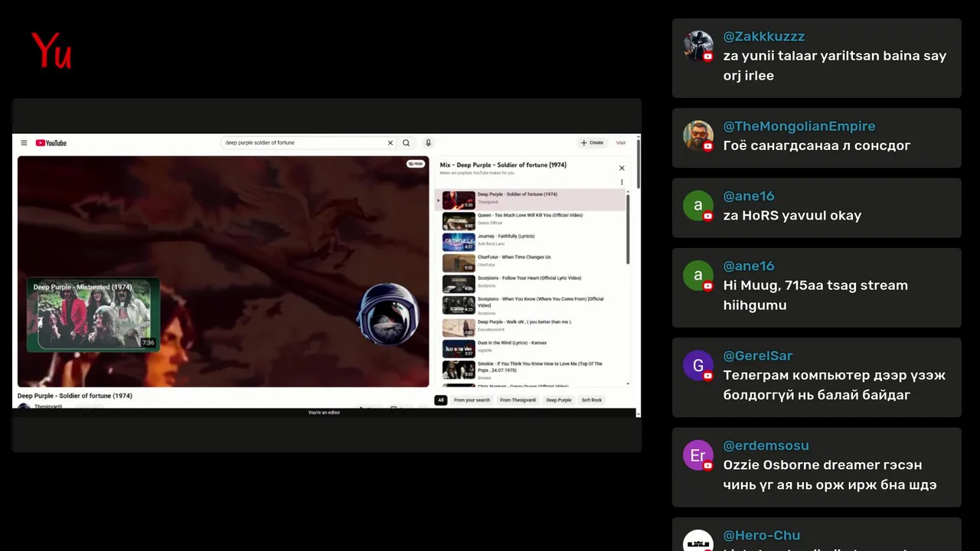980x551 pixels.
Task: Click @ane16 avatar on 'Hi Muug' message
Action: click(698, 275)
